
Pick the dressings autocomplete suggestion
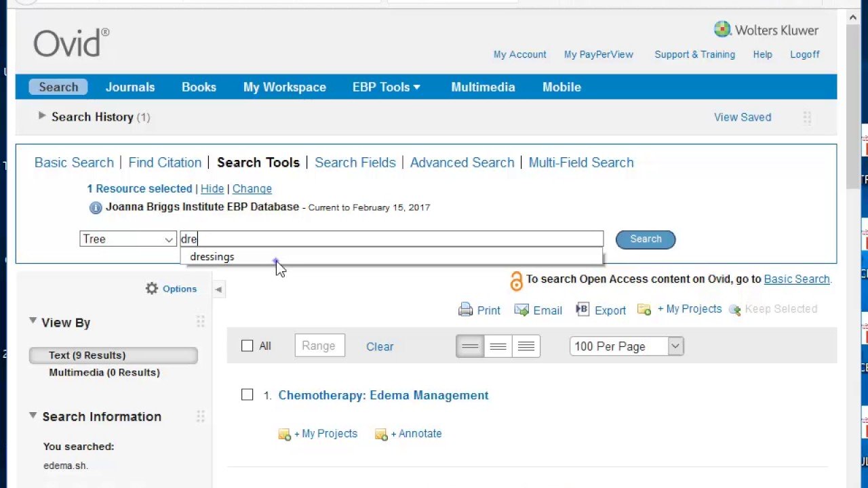(x=212, y=257)
